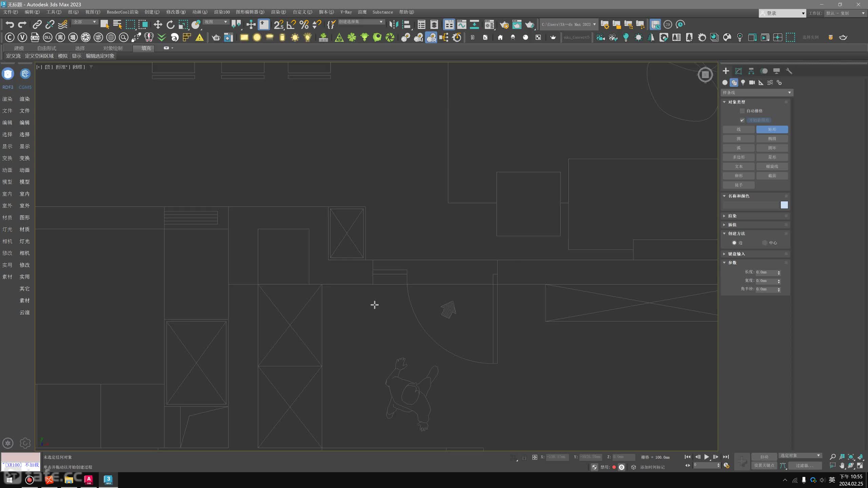This screenshot has height=488, width=868.
Task: Open the Hierarchy panel icon
Action: point(751,71)
